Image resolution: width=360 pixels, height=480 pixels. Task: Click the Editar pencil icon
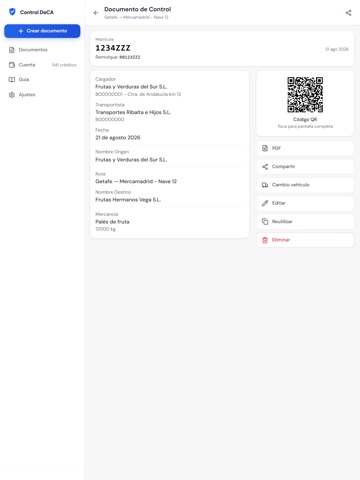click(x=265, y=203)
